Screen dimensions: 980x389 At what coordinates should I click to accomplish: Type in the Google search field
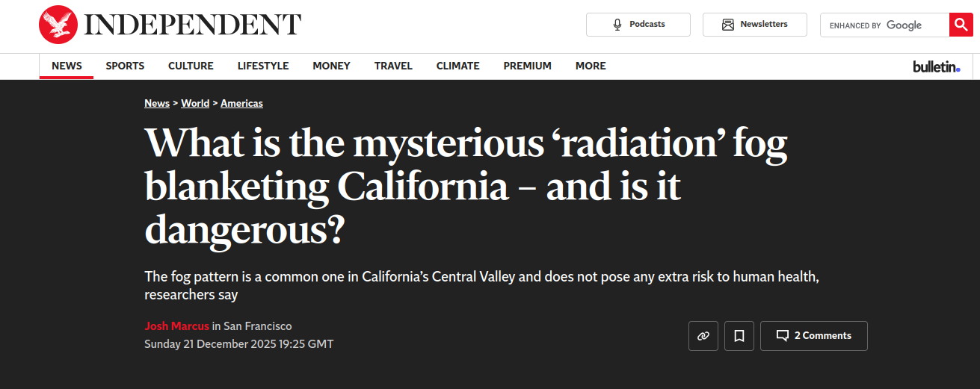click(884, 25)
